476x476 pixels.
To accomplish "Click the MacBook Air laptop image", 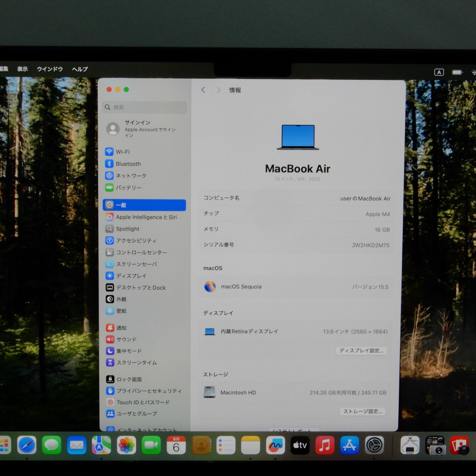I will click(x=298, y=137).
